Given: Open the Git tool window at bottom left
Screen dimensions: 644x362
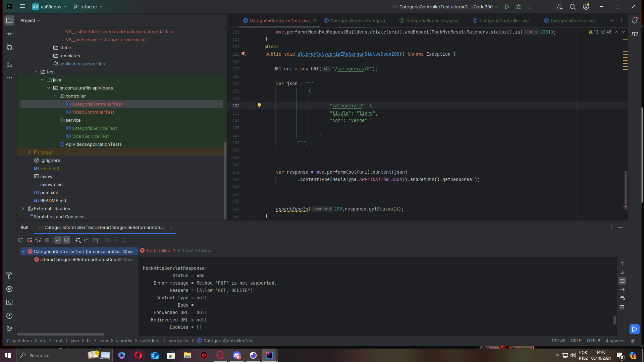Looking at the screenshot, I should click(x=9, y=329).
